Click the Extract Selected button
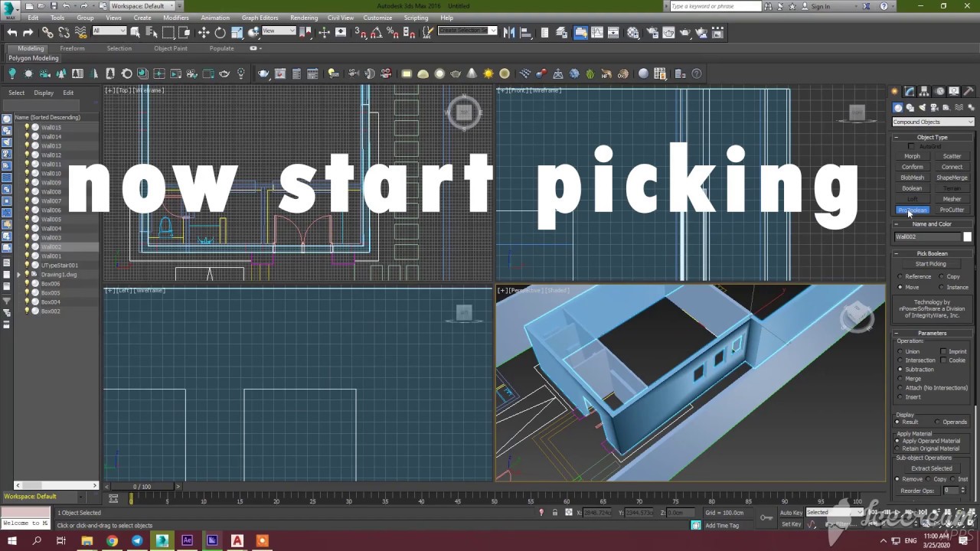The image size is (980, 551). tap(932, 468)
